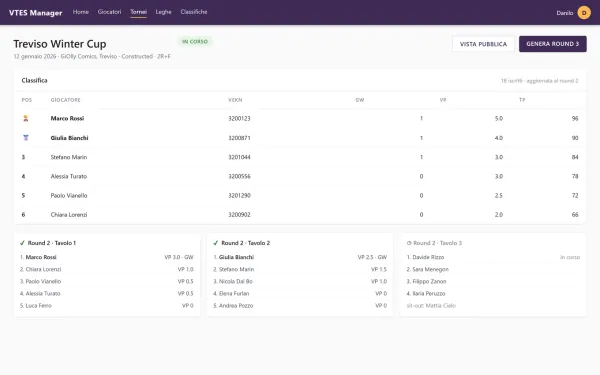Image resolution: width=600 pixels, height=375 pixels.
Task: Click Luca Ferro in Tavolo 1
Action: 38,305
